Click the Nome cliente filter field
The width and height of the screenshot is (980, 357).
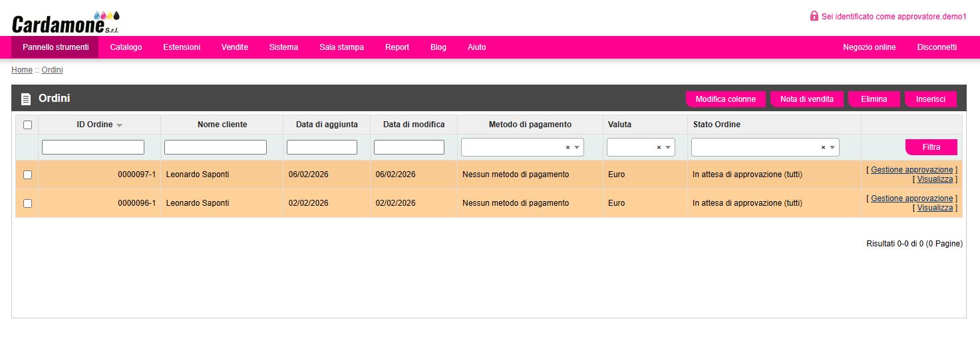216,147
